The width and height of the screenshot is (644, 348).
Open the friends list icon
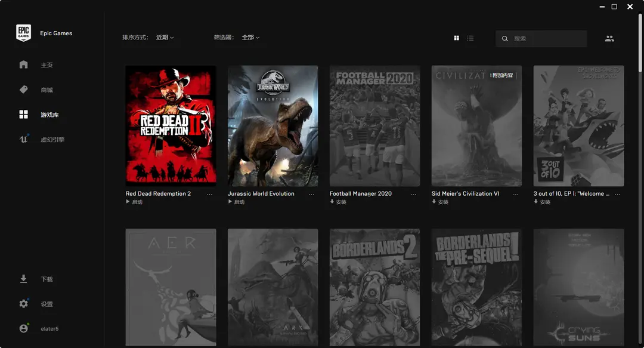tap(609, 39)
